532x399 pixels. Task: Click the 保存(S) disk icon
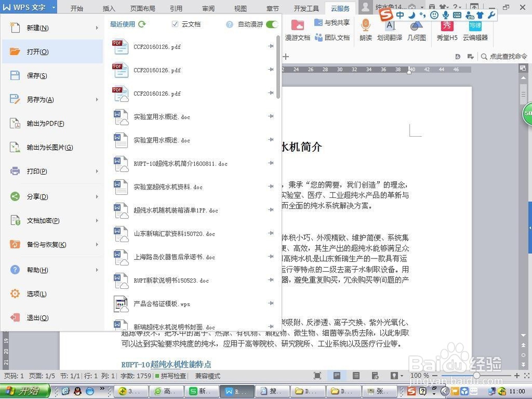tap(15, 76)
